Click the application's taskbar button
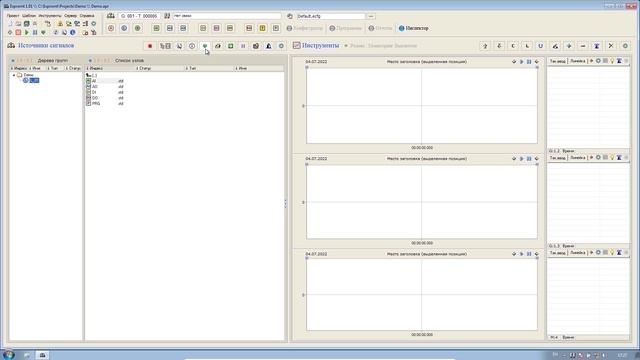Screen dimensions: 640x360 [42, 355]
